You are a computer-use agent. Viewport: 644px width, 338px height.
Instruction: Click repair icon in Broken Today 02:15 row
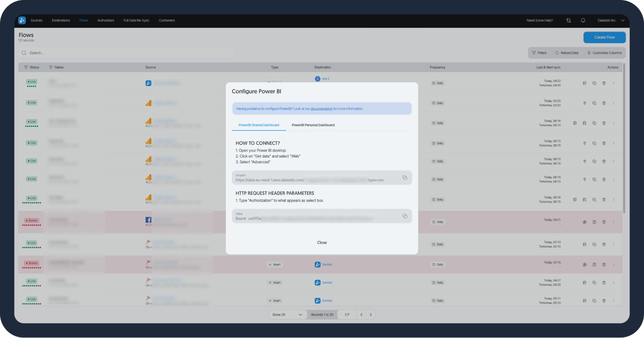pyautogui.click(x=584, y=264)
